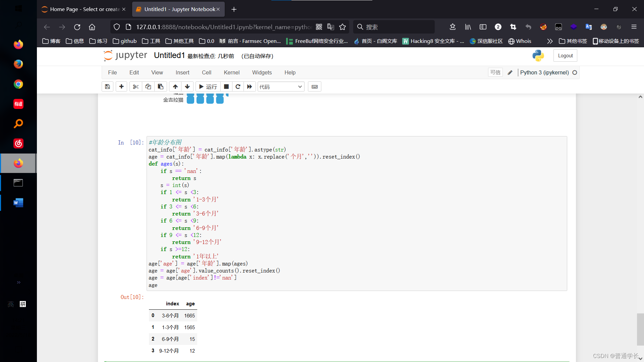Interrupt the kernel with stop icon
Image resolution: width=644 pixels, height=362 pixels.
(x=226, y=87)
